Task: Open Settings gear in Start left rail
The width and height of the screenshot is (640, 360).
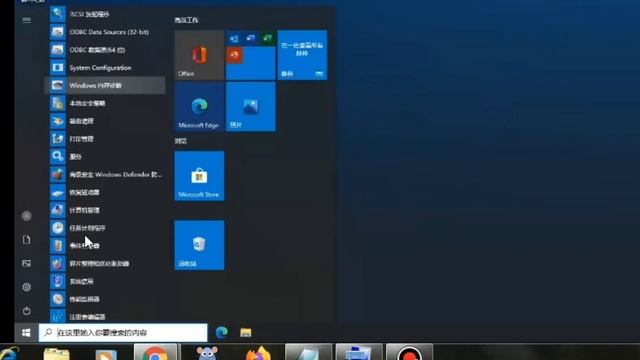Action: tap(27, 287)
